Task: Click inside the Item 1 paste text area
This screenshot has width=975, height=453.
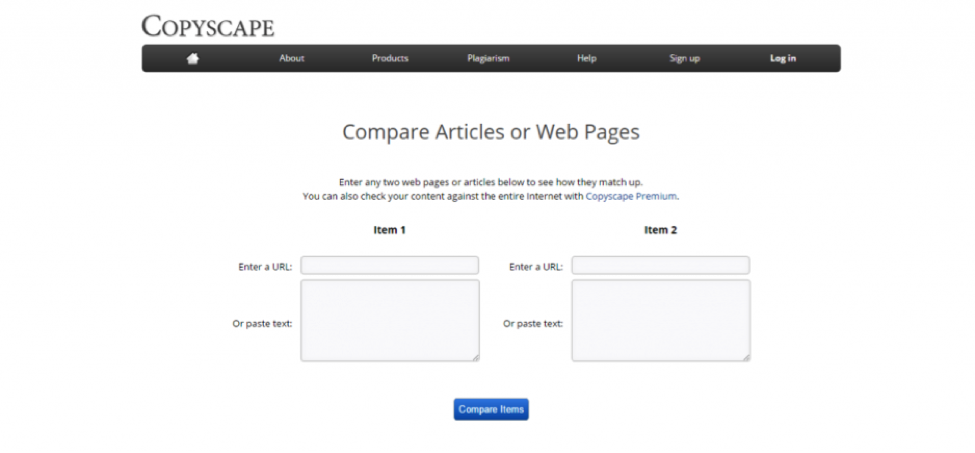Action: click(390, 320)
